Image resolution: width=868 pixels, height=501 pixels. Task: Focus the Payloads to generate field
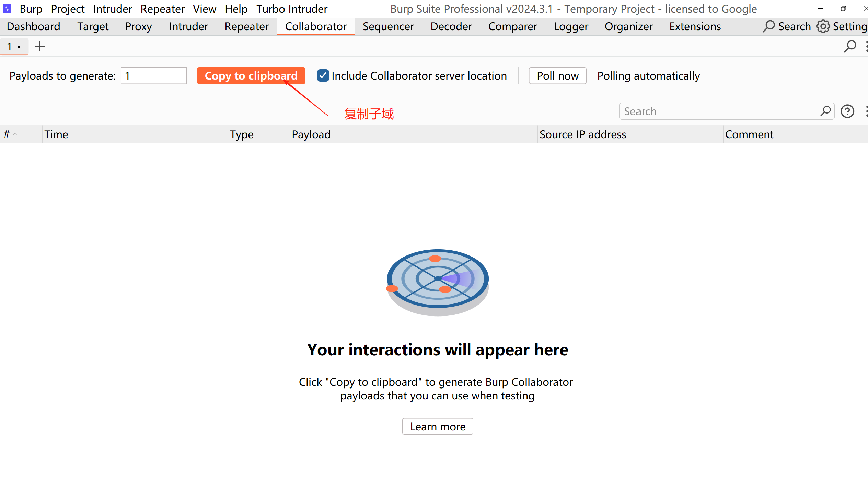pyautogui.click(x=153, y=75)
